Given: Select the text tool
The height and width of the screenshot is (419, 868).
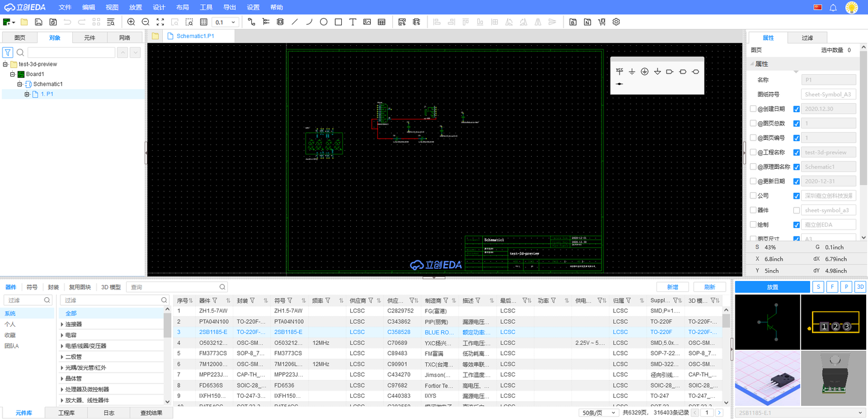Looking at the screenshot, I should pyautogui.click(x=353, y=22).
